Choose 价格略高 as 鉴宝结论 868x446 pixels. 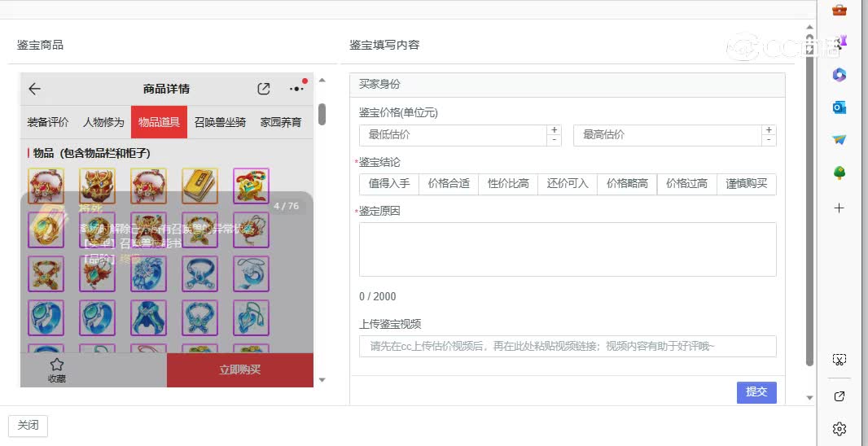(x=627, y=184)
